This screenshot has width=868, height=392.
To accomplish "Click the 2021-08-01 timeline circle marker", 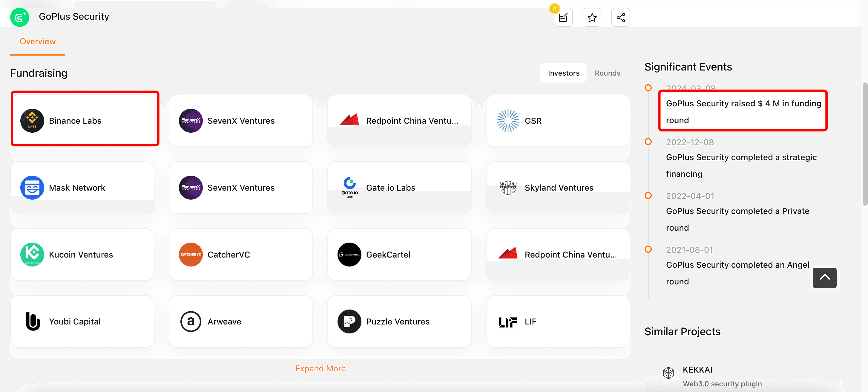I will click(x=648, y=249).
